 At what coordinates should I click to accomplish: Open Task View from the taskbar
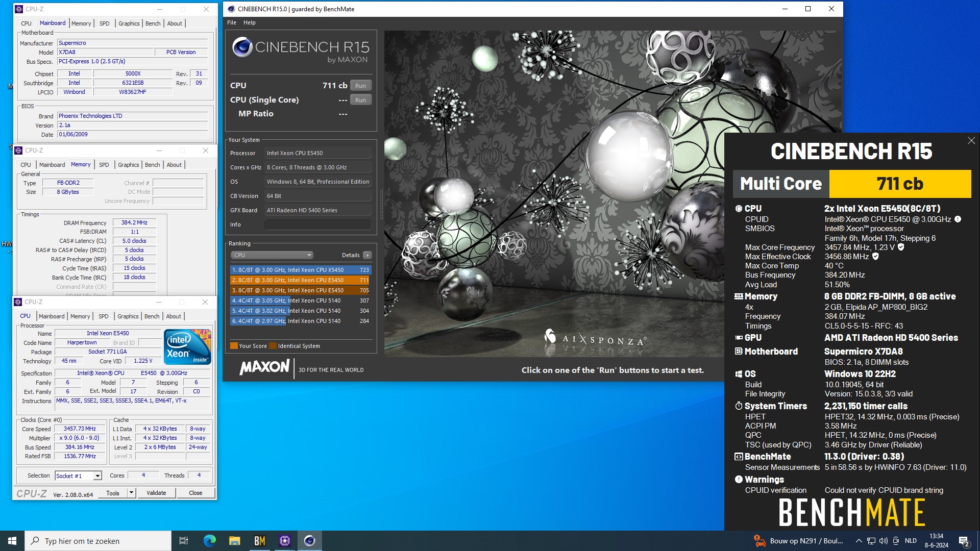(184, 541)
